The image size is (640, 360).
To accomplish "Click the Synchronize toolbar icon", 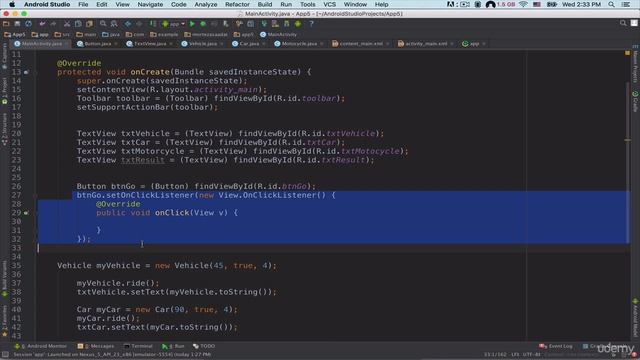I will tap(28, 24).
